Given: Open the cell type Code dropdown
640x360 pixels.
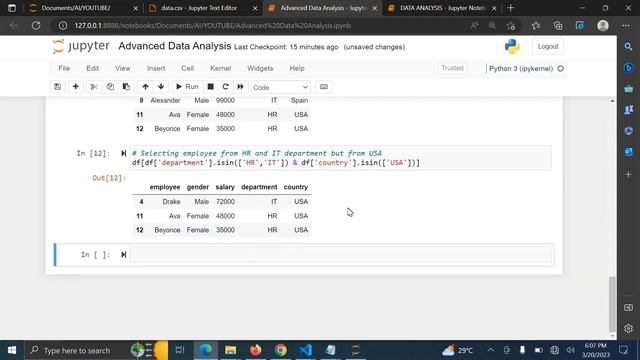Looking at the screenshot, I should click(x=280, y=87).
